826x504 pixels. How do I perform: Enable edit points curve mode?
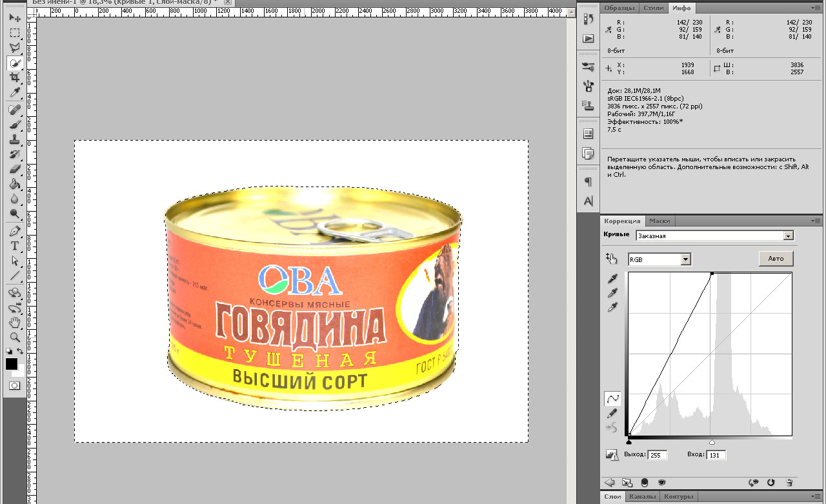click(612, 398)
